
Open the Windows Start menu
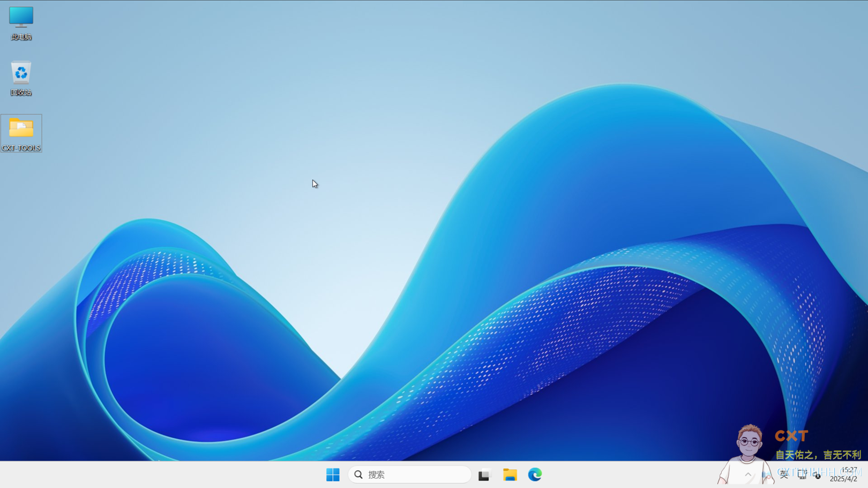[333, 475]
